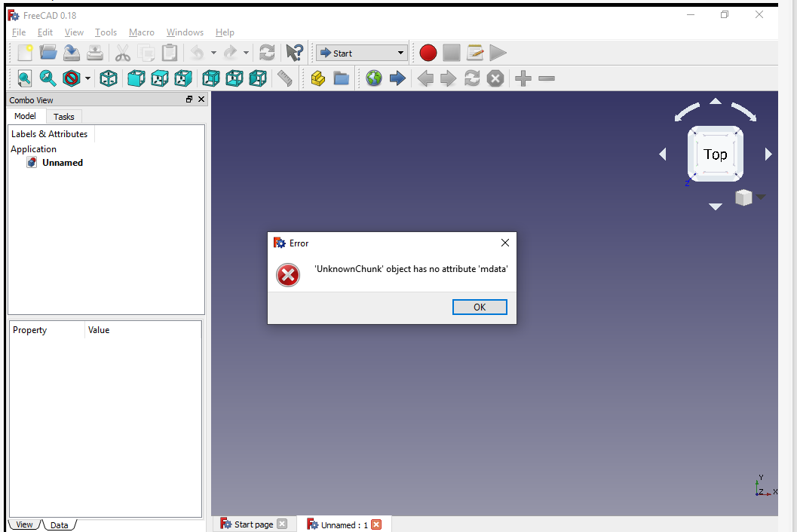Switch to isometric view
This screenshot has height=532, width=797.
coord(108,78)
